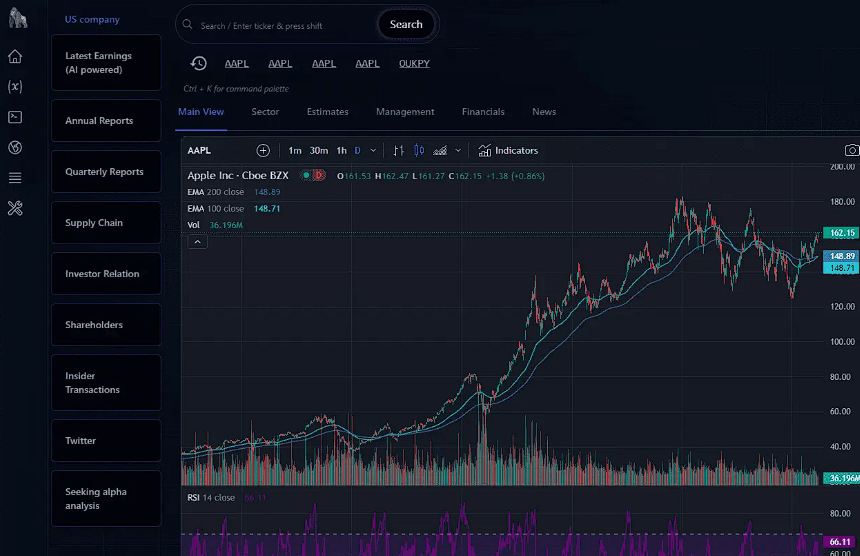
Task: Open Twitter section
Action: (x=106, y=441)
